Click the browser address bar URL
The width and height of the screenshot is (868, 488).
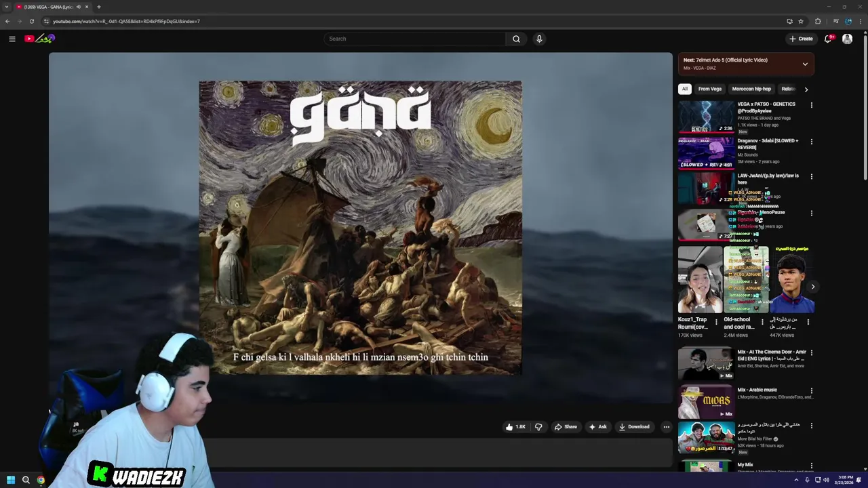pyautogui.click(x=126, y=21)
